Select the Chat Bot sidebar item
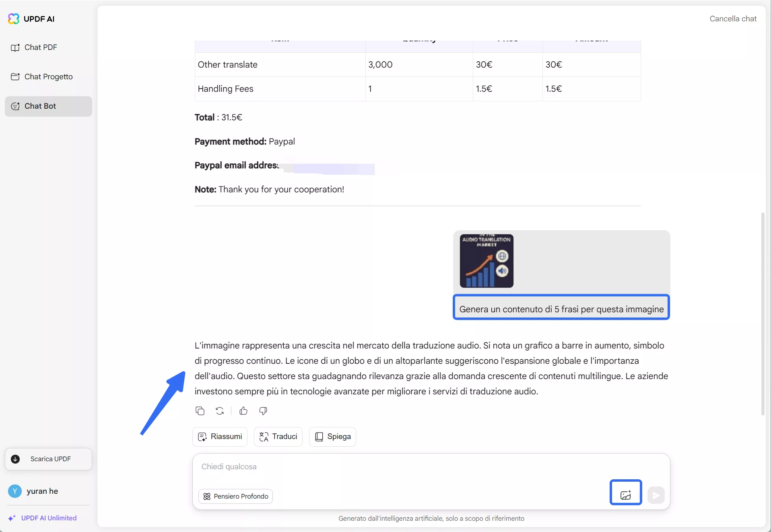 [48, 106]
